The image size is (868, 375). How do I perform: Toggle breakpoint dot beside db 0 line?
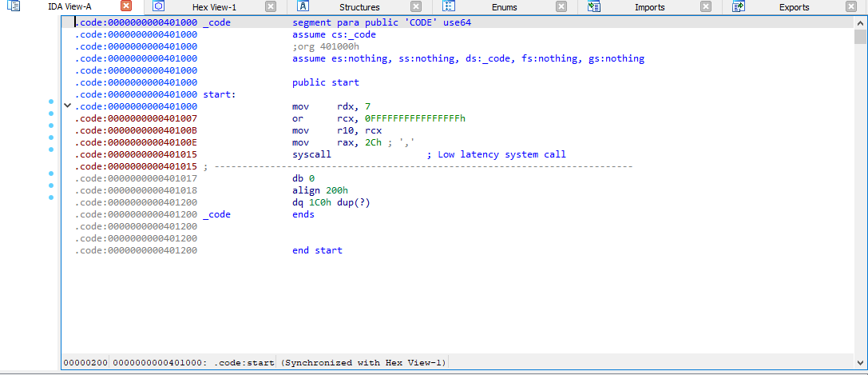coord(52,174)
